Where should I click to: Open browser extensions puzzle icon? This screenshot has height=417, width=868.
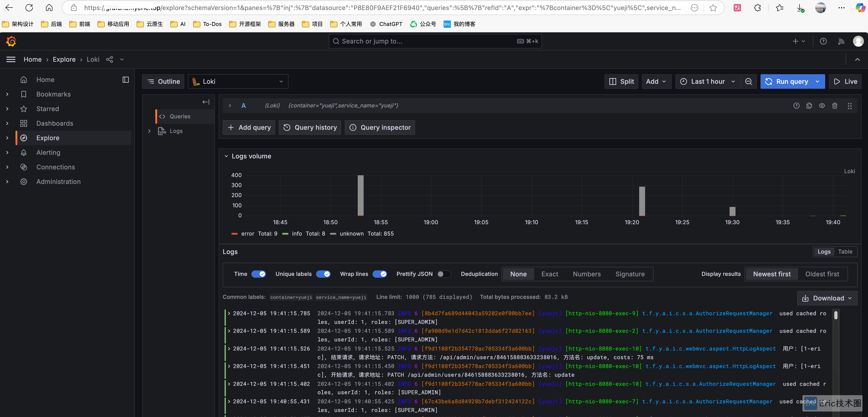758,8
